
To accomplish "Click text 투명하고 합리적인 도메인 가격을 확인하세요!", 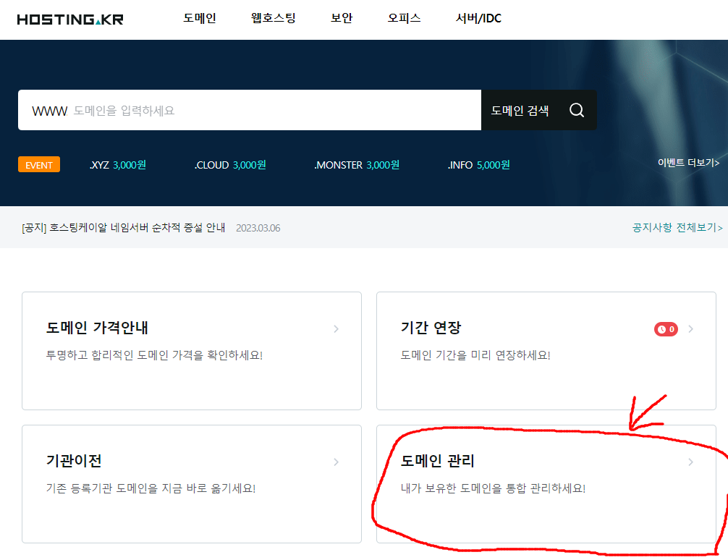I will click(155, 355).
